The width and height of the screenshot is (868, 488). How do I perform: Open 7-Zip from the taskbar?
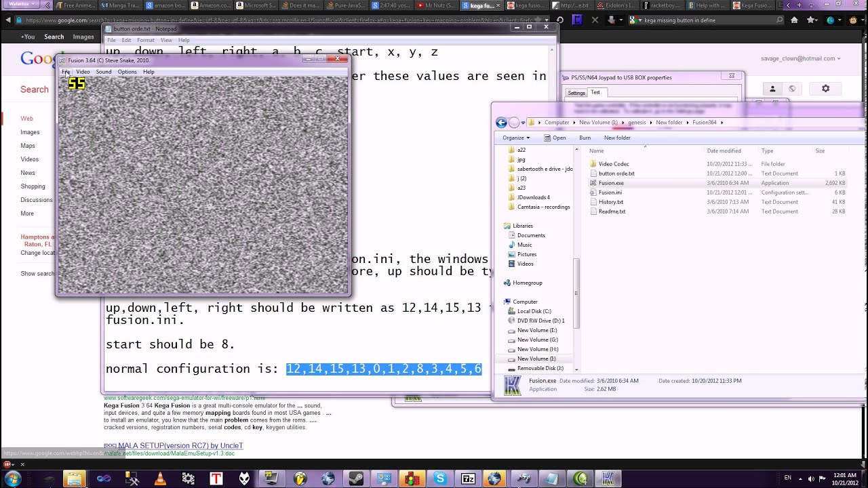coord(468,478)
